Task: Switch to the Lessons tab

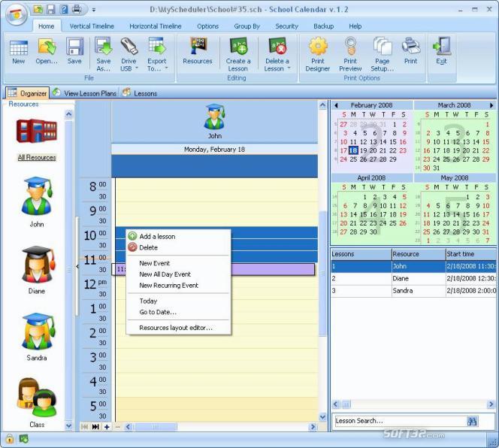Action: pos(140,93)
